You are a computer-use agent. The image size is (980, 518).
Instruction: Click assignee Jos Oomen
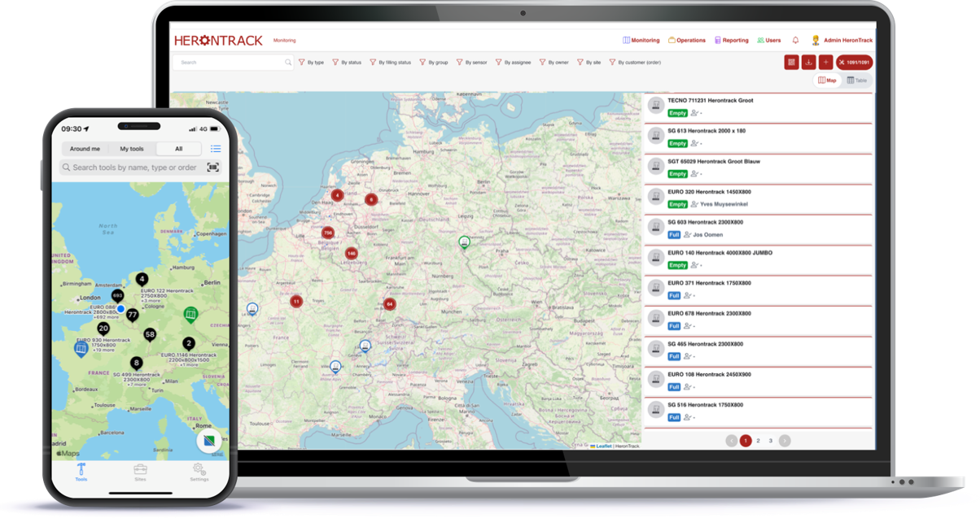click(x=708, y=235)
